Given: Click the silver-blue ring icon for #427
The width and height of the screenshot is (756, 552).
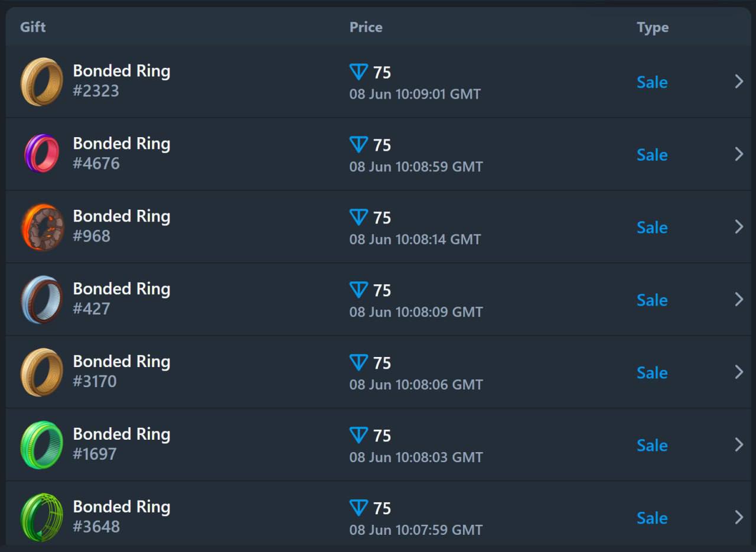Looking at the screenshot, I should (x=42, y=300).
